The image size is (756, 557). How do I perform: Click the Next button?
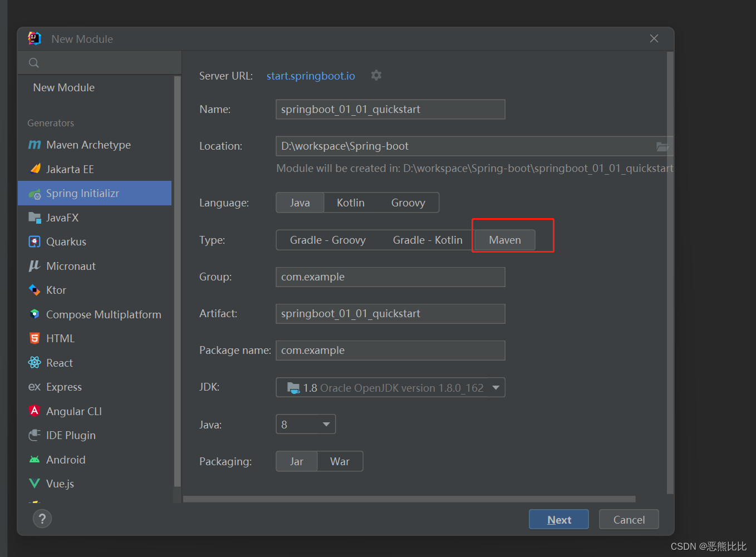click(x=558, y=519)
